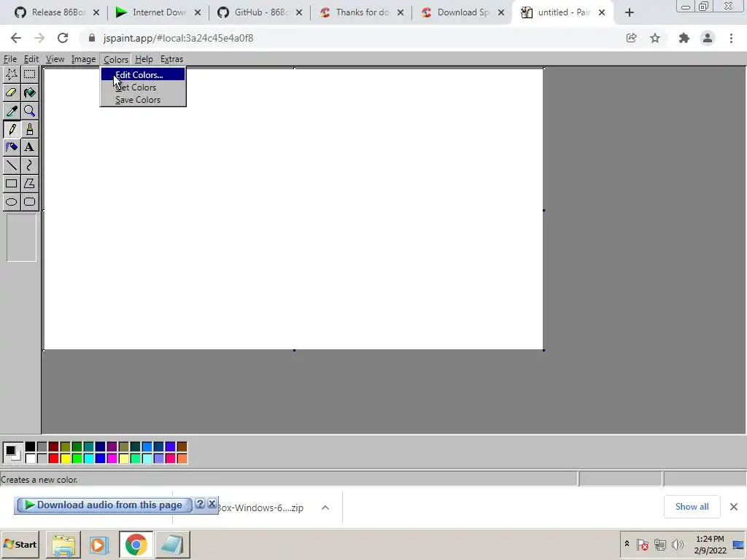Choose the Ellipse tool
This screenshot has width=747, height=560.
click(x=12, y=202)
